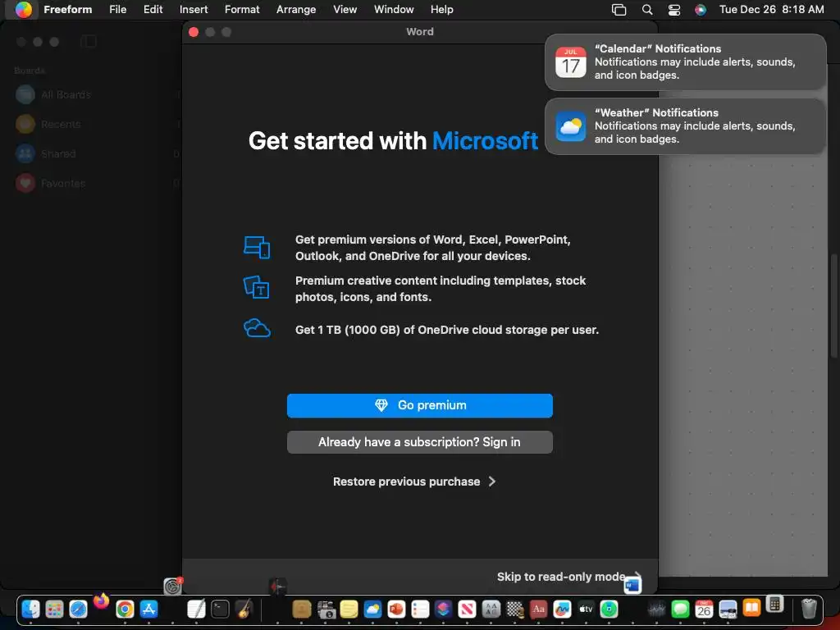Open Weather app in the Dock
The width and height of the screenshot is (840, 630).
[x=372, y=609]
